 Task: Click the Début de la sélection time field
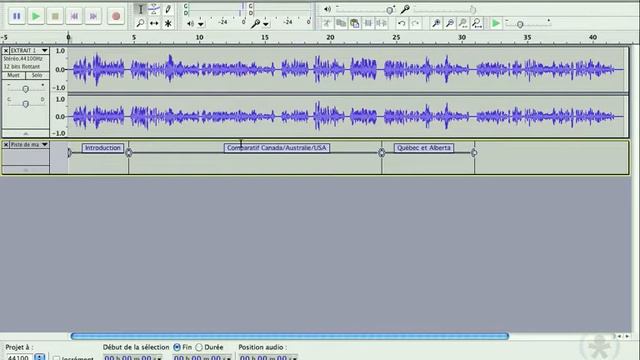click(133, 357)
